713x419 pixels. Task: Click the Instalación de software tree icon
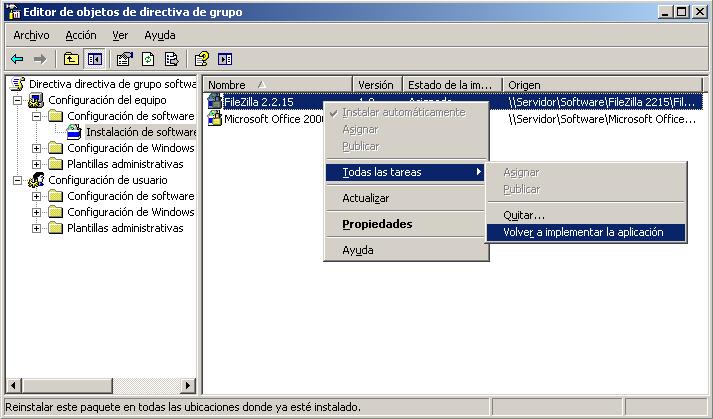[74, 132]
